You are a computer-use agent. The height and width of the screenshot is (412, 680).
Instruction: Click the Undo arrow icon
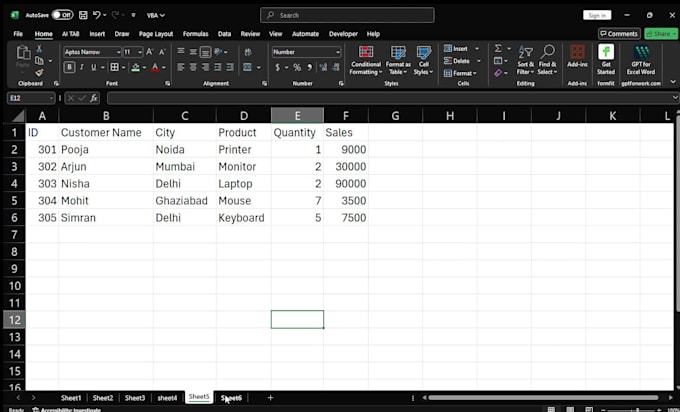[x=97, y=15]
